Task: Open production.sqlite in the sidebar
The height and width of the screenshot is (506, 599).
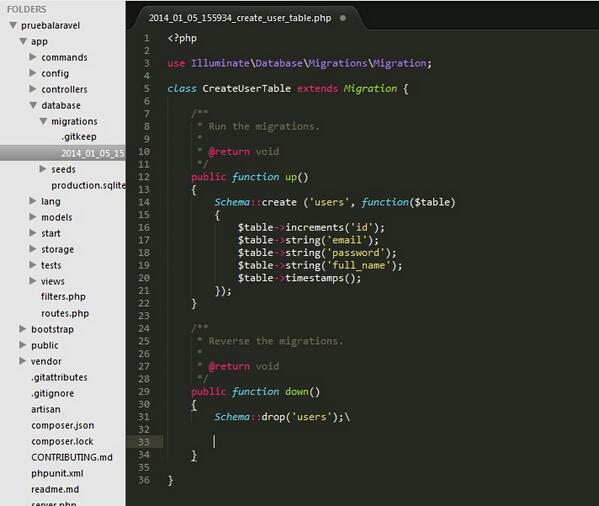Action: tap(88, 185)
